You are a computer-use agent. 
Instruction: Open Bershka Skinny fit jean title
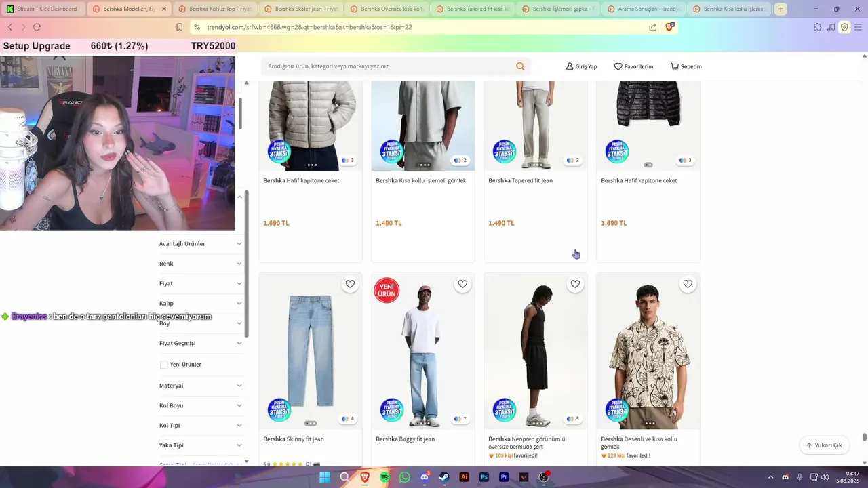click(294, 439)
